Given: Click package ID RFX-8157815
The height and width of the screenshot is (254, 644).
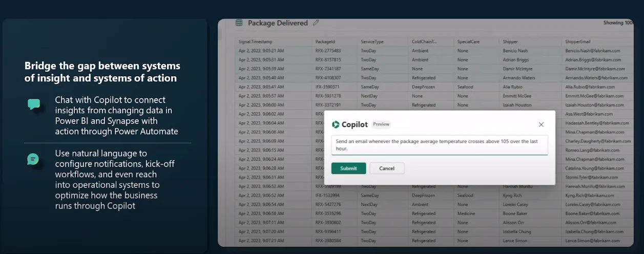Looking at the screenshot, I should click(x=328, y=60).
